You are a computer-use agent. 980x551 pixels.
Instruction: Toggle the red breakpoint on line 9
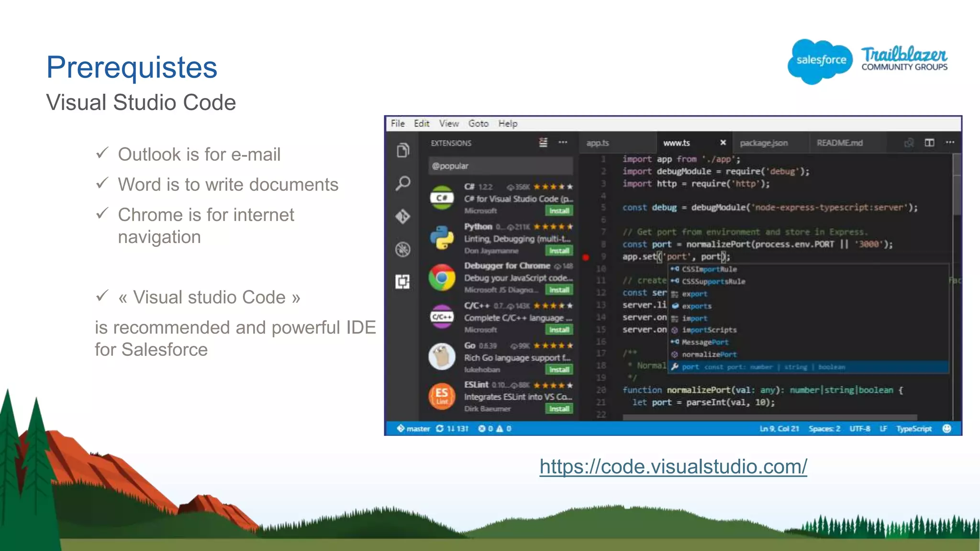(x=586, y=257)
